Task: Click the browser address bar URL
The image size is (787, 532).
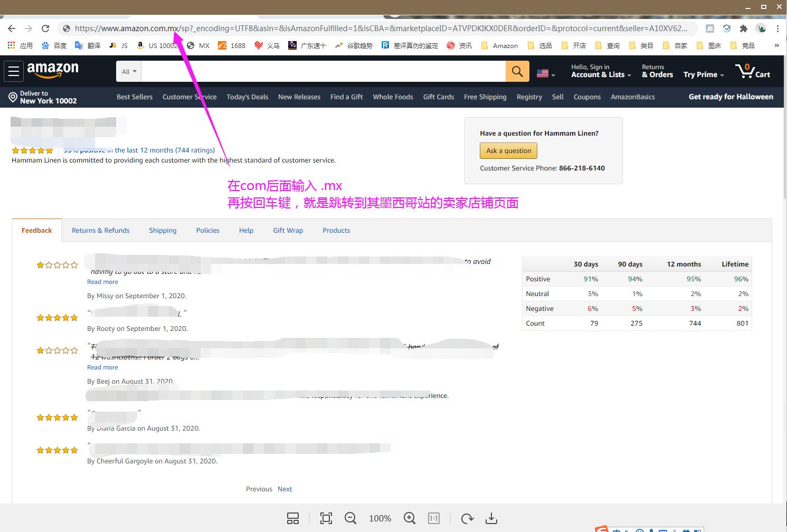Action: tap(381, 28)
